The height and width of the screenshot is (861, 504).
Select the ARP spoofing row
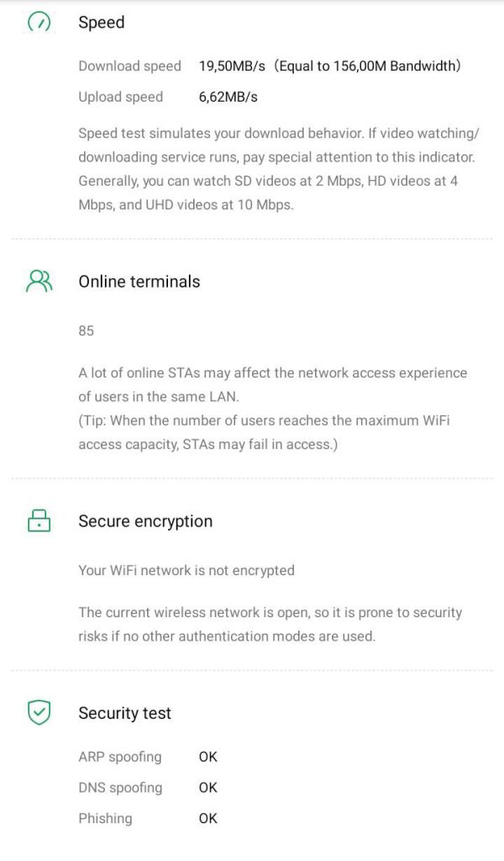(x=119, y=757)
